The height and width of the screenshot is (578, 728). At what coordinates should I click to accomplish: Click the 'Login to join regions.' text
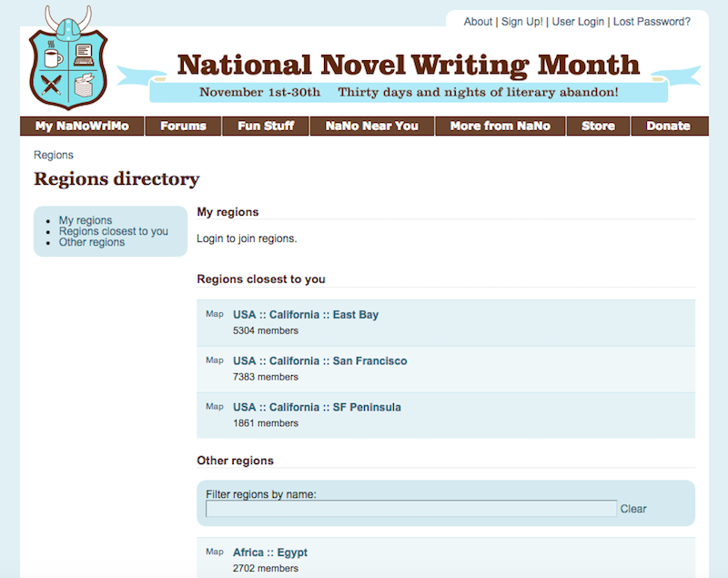[247, 238]
